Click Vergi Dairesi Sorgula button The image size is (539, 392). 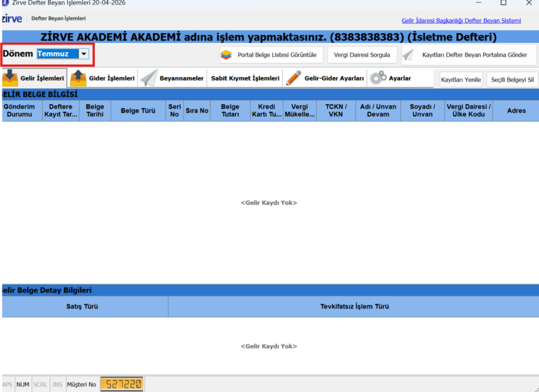pos(362,55)
